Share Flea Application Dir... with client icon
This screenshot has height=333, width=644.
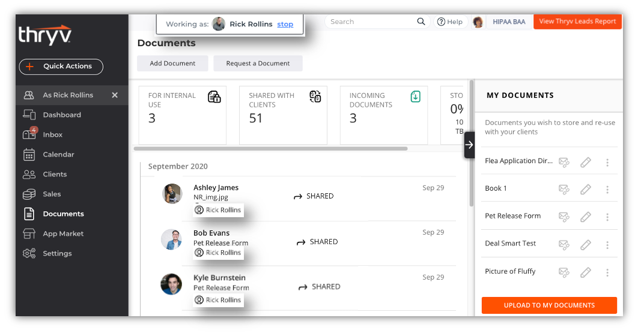click(564, 163)
